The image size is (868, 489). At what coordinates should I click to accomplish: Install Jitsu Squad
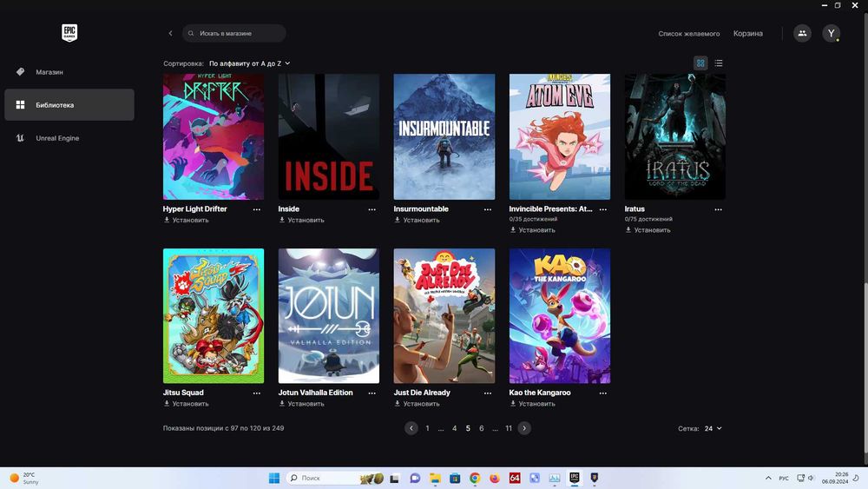pos(186,404)
